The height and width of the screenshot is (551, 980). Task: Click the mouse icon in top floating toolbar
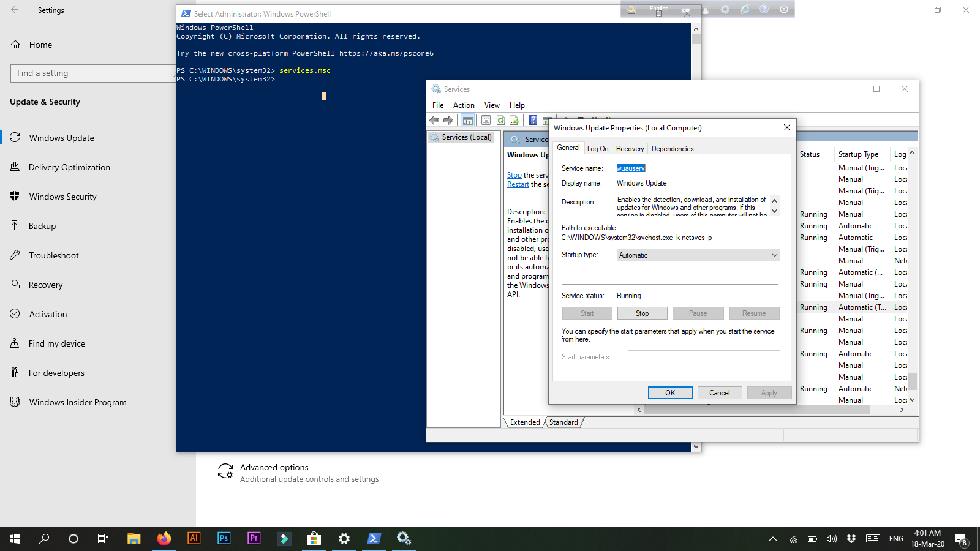coord(706,9)
